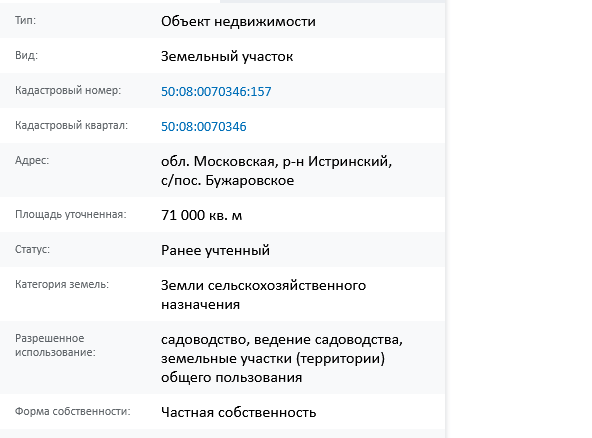Click the 'Вид:' label

coord(26,55)
